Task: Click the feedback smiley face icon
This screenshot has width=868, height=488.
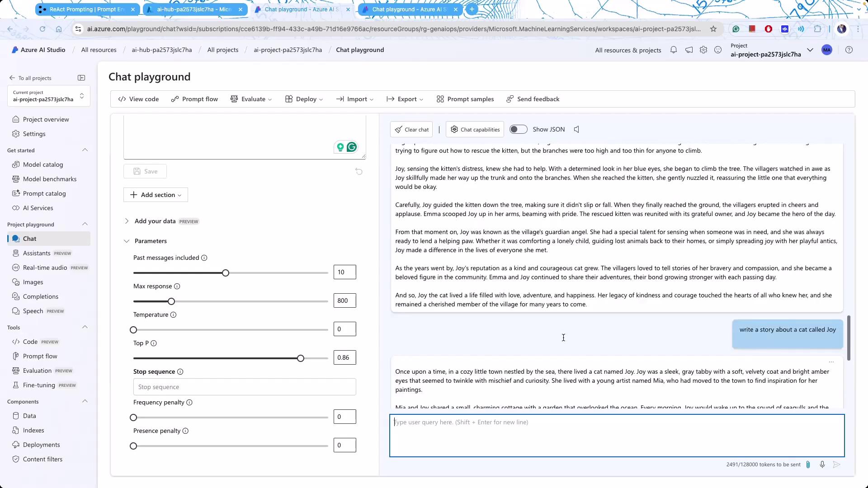Action: [x=718, y=50]
